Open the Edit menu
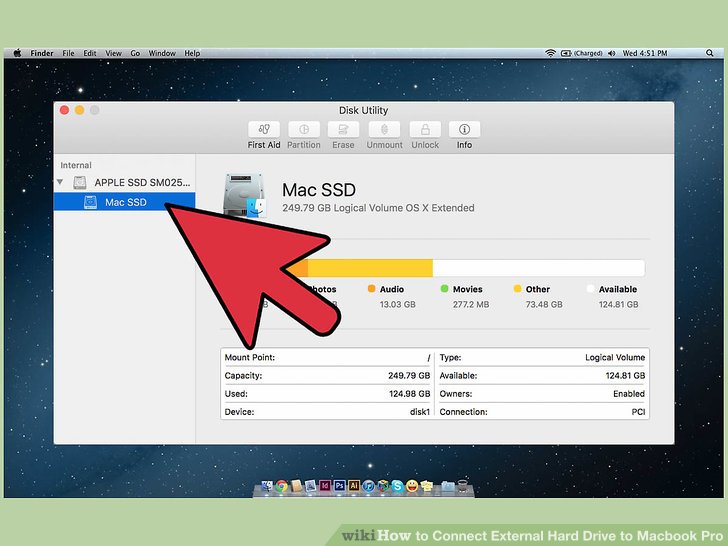The width and height of the screenshot is (728, 546). coord(90,53)
